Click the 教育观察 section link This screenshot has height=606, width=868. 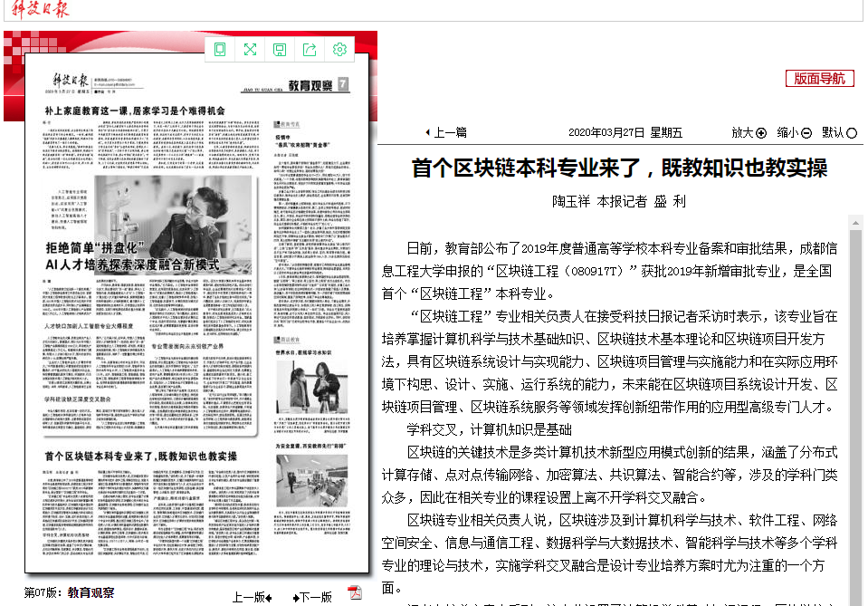point(91,592)
